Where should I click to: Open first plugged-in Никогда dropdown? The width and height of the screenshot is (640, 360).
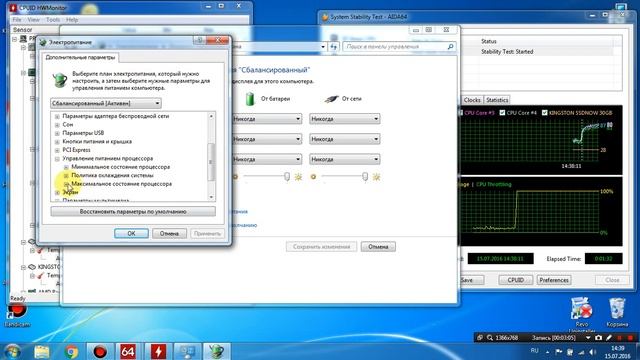[x=345, y=119]
